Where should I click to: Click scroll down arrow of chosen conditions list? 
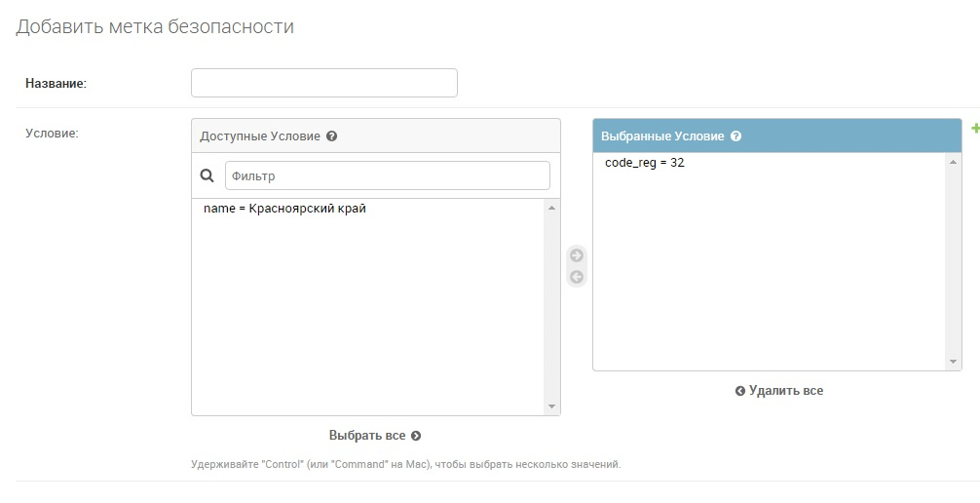953,362
